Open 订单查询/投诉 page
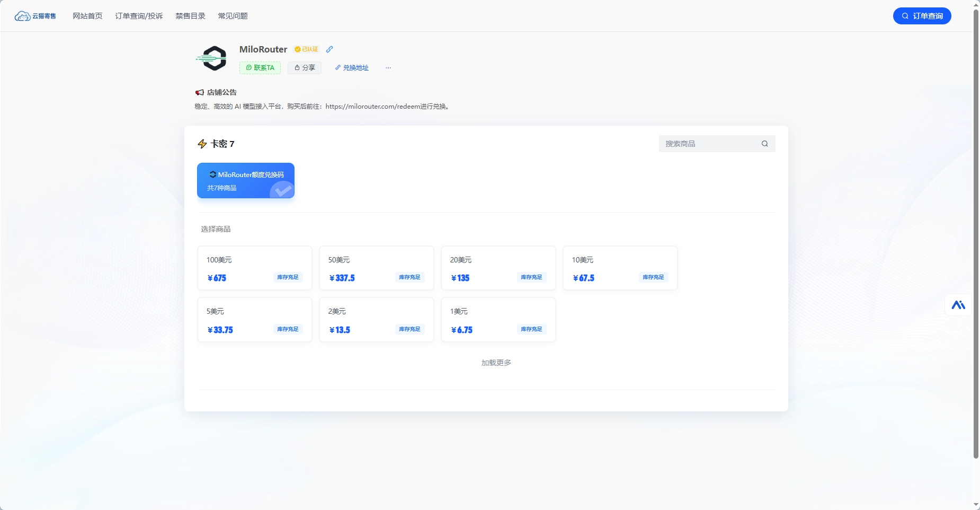 pos(139,16)
